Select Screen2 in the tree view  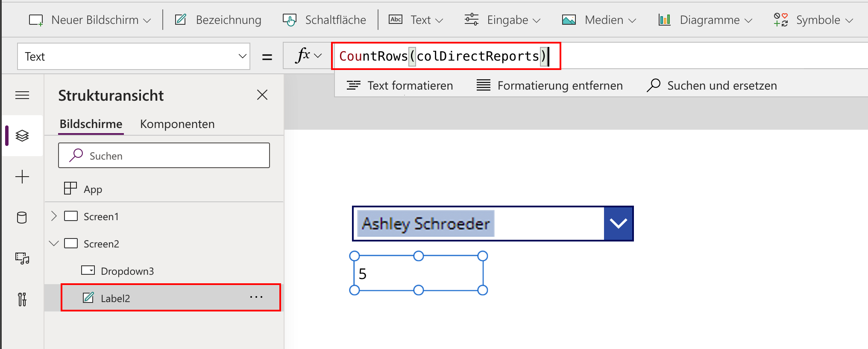[x=102, y=244]
